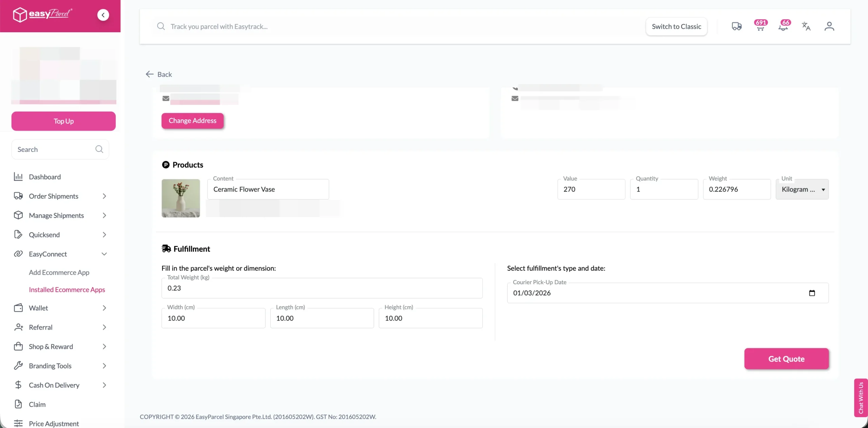Click the language translation icon

[806, 26]
